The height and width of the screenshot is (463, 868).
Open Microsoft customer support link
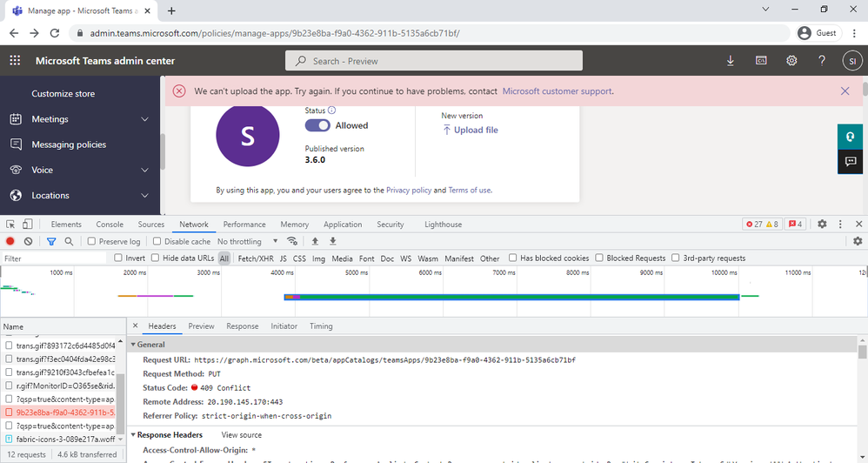pyautogui.click(x=557, y=91)
